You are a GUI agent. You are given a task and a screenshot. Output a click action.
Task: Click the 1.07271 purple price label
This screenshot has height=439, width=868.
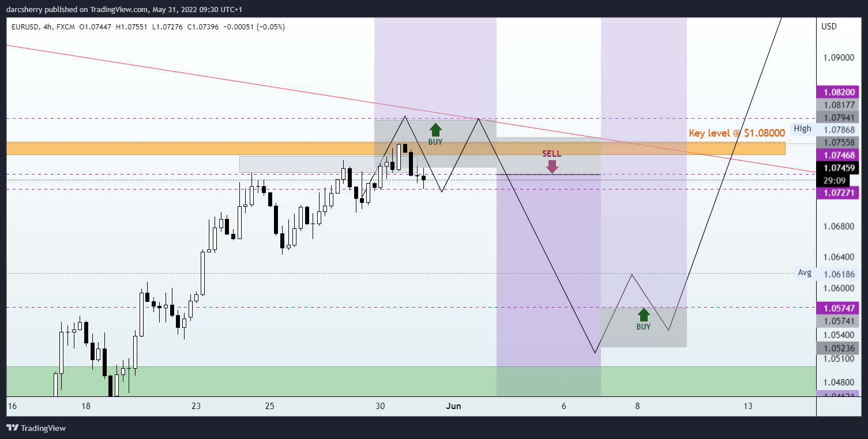coord(838,193)
